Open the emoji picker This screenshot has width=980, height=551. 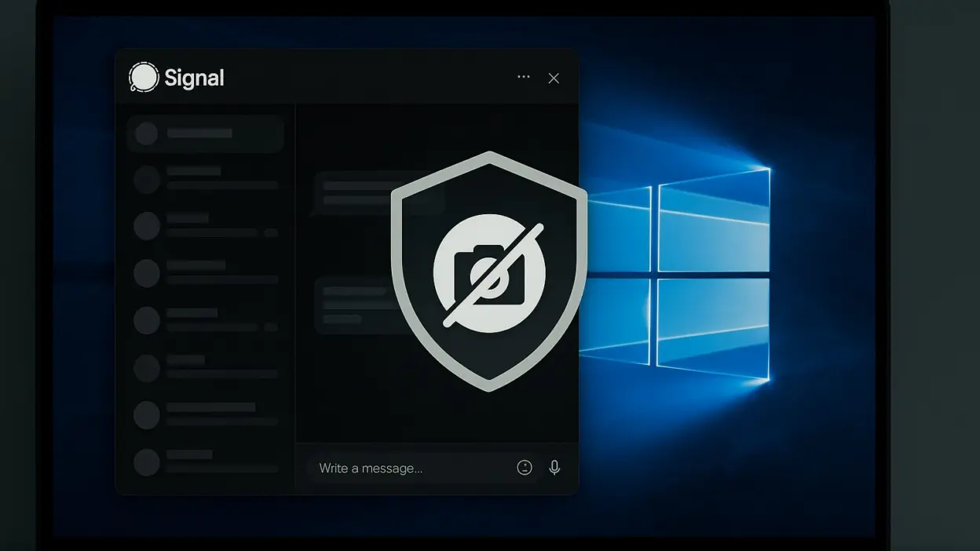click(x=525, y=468)
